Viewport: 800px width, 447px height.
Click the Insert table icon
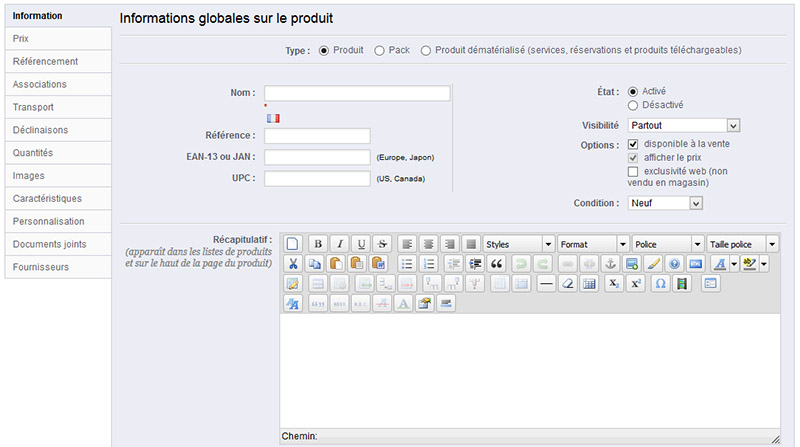[x=589, y=284]
